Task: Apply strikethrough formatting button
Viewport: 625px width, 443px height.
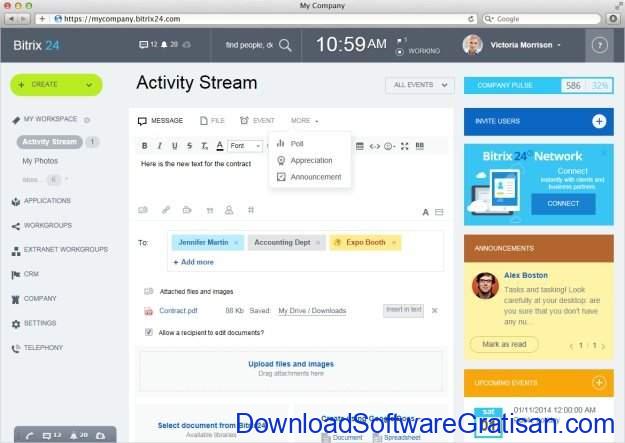Action: pos(189,146)
